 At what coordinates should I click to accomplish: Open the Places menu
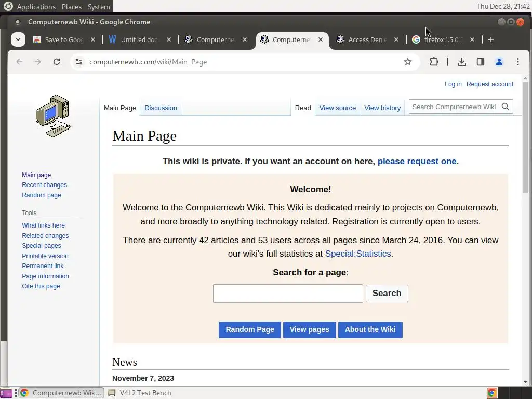tap(72, 7)
